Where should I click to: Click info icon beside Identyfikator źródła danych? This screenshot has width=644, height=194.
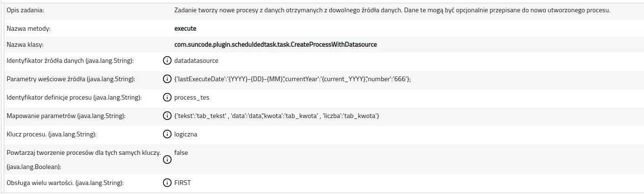167,60
